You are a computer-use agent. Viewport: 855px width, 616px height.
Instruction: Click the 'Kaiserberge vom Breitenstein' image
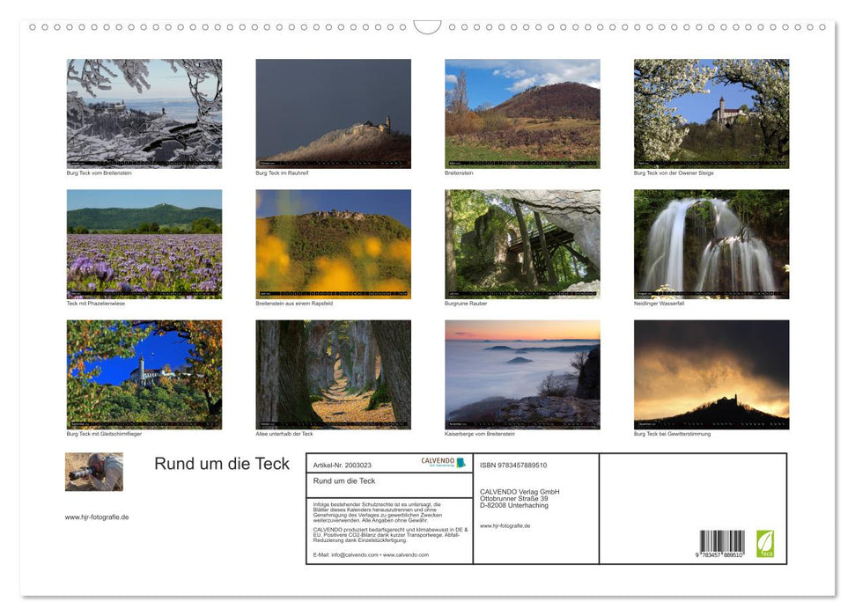[522, 374]
